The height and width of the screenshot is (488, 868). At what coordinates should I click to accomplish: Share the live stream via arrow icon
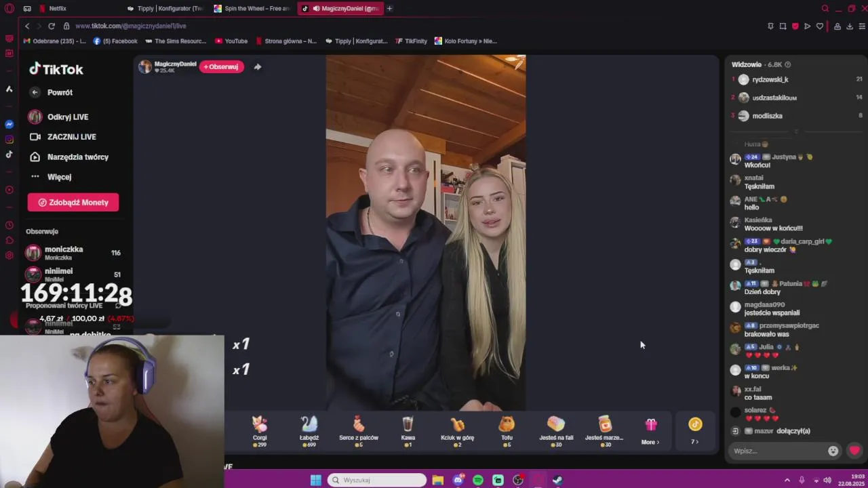257,66
